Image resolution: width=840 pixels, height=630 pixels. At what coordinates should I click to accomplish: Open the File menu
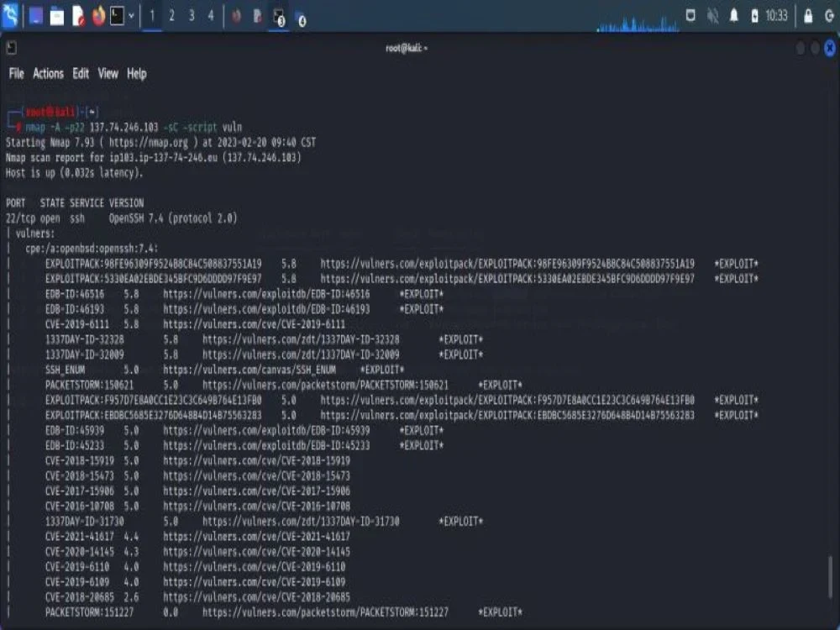(x=16, y=73)
